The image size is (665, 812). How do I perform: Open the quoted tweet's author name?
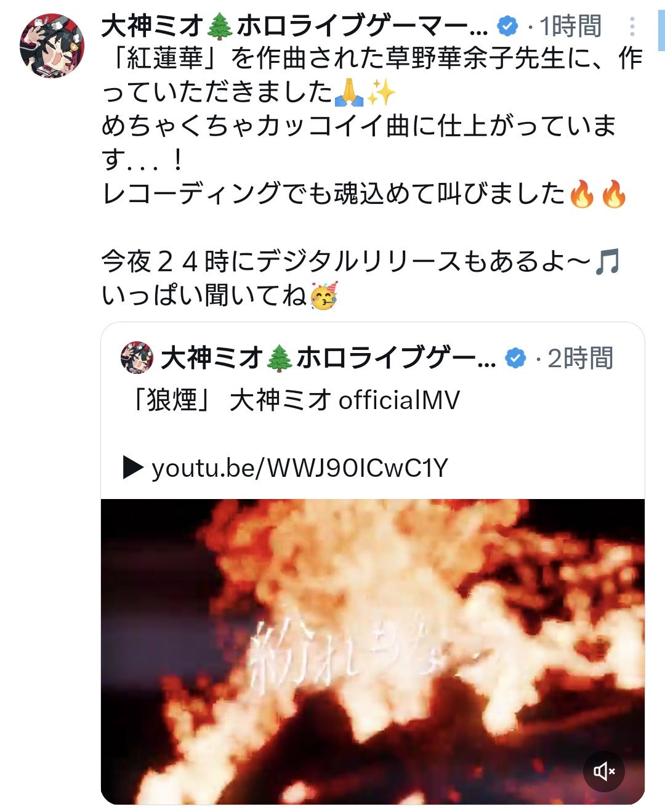328,358
